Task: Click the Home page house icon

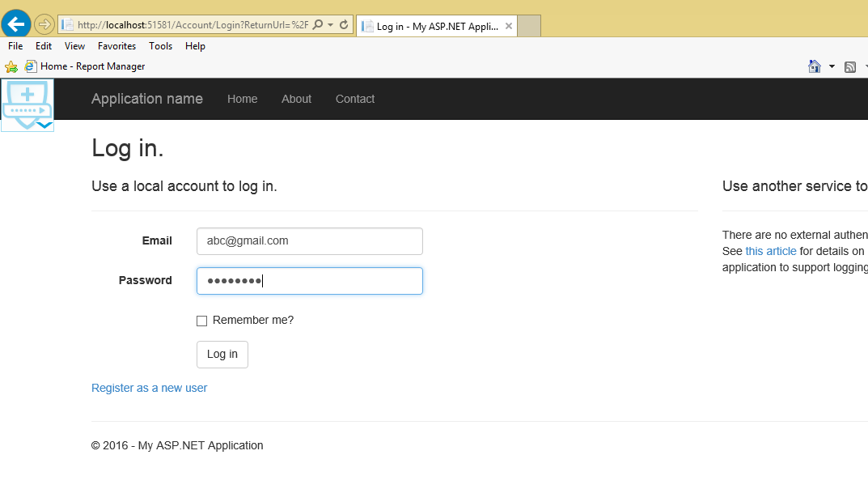Action: [x=815, y=66]
